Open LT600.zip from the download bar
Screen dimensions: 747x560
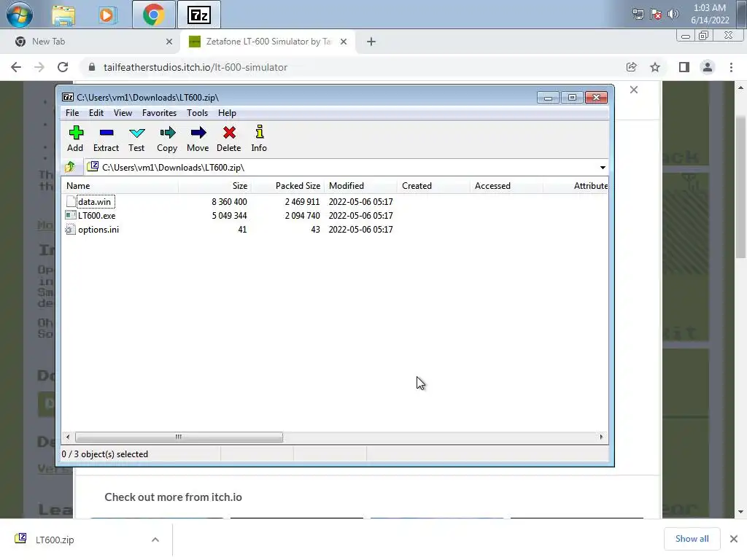[x=55, y=540]
